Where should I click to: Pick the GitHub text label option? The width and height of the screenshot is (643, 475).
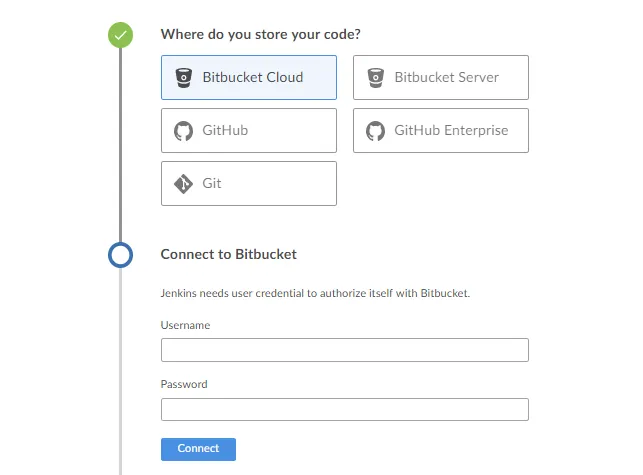click(225, 131)
